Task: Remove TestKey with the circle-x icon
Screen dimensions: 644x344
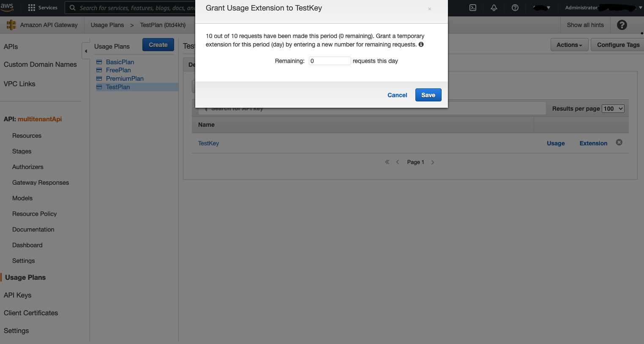Action: [619, 142]
